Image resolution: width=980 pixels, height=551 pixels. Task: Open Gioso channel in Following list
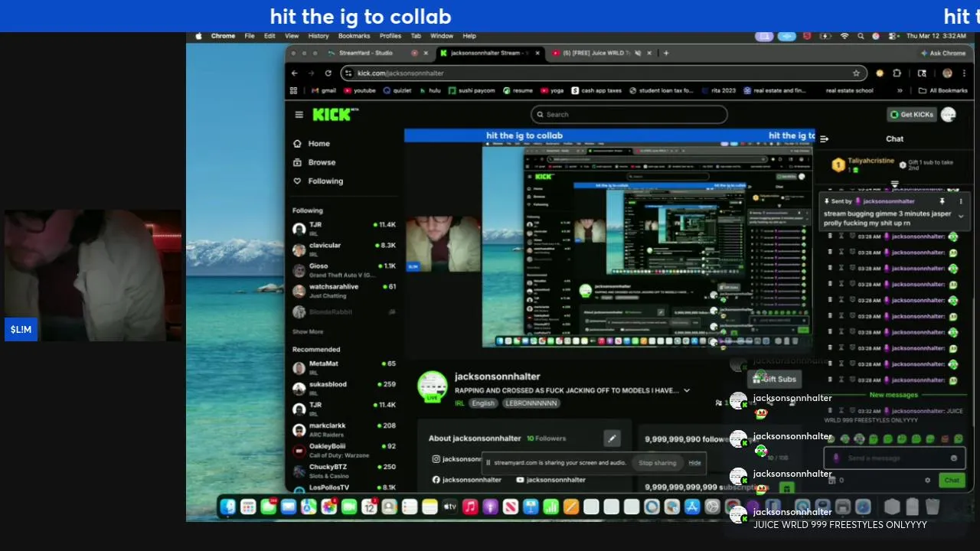coord(345,270)
